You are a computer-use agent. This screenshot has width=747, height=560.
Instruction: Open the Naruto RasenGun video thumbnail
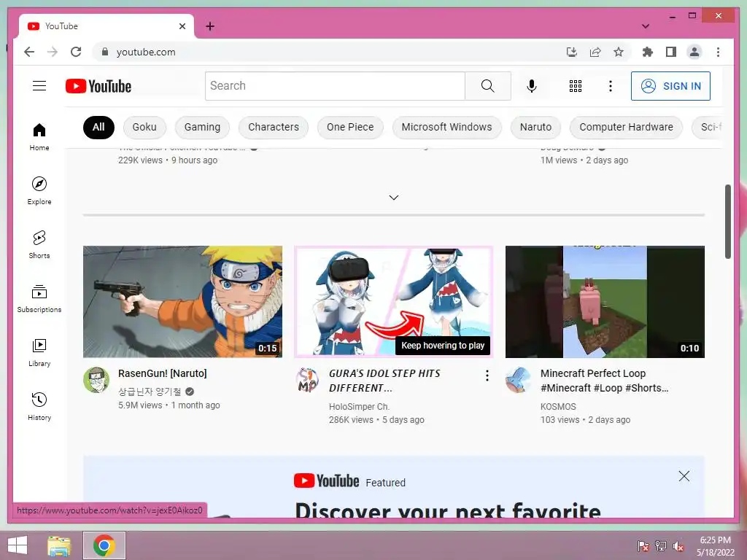pos(182,301)
